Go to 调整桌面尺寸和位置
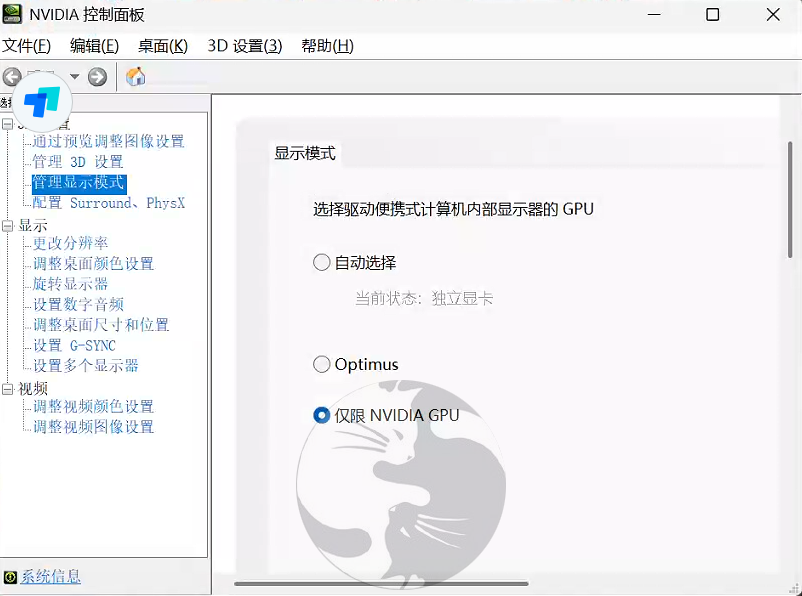The height and width of the screenshot is (596, 802). coord(101,325)
